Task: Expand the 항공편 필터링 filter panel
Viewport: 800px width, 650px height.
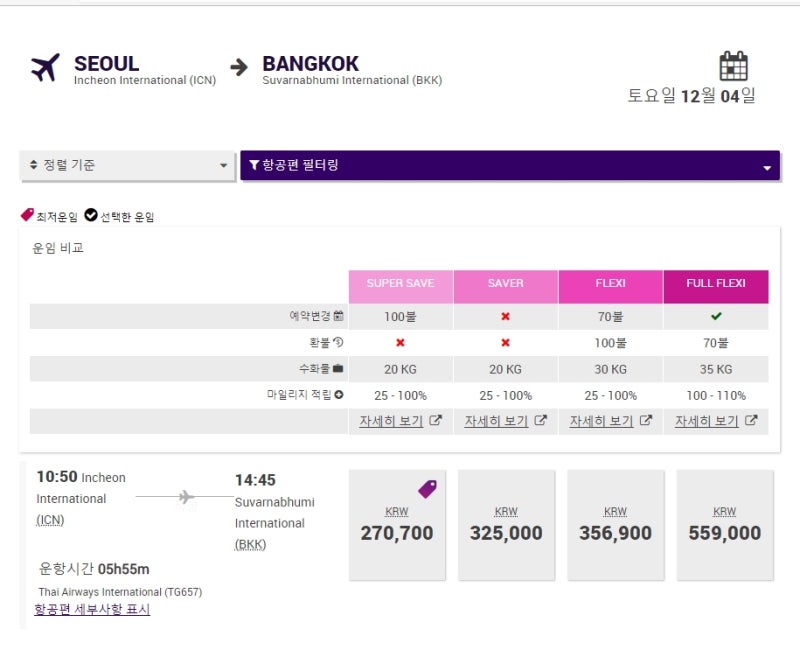Action: pos(510,165)
